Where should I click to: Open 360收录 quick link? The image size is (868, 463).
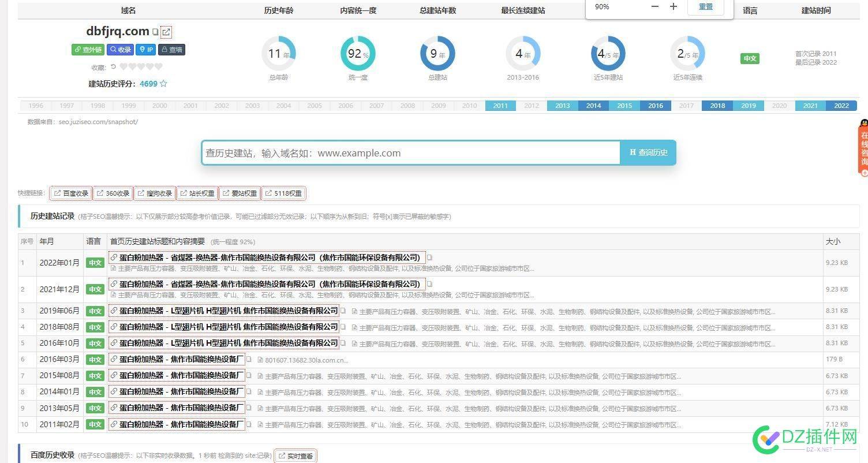pyautogui.click(x=113, y=193)
